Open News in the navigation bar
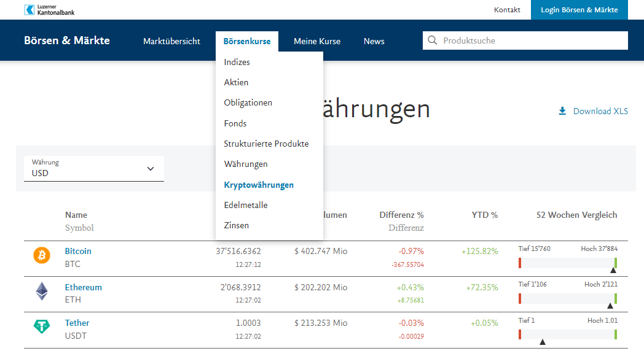This screenshot has width=644, height=351. [x=374, y=41]
